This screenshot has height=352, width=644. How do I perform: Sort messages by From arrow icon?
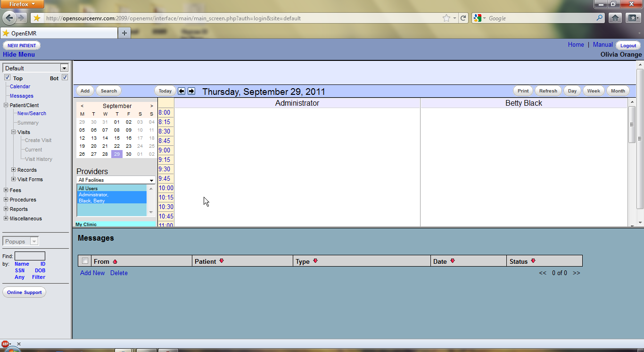[115, 261]
